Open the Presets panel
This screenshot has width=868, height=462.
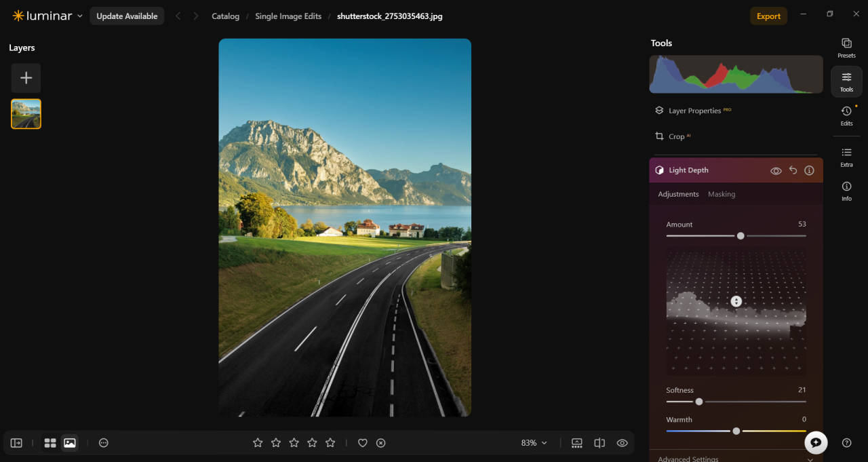pos(846,47)
